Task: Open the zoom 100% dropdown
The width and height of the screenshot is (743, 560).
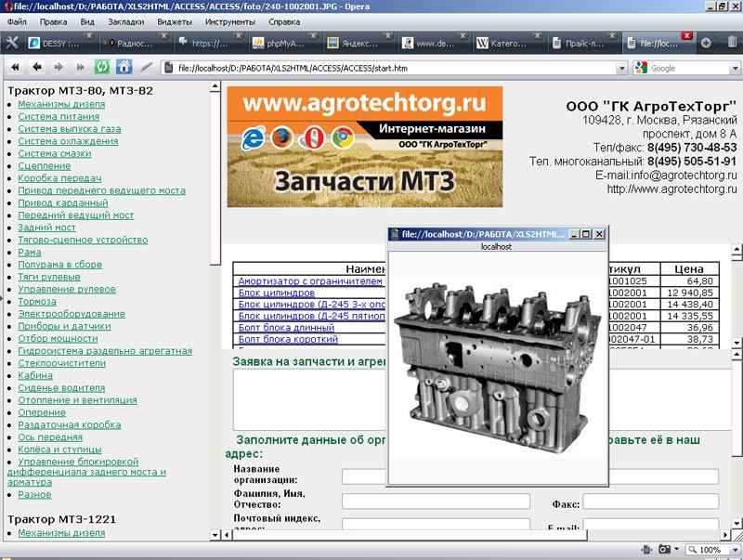Action: tap(735, 550)
